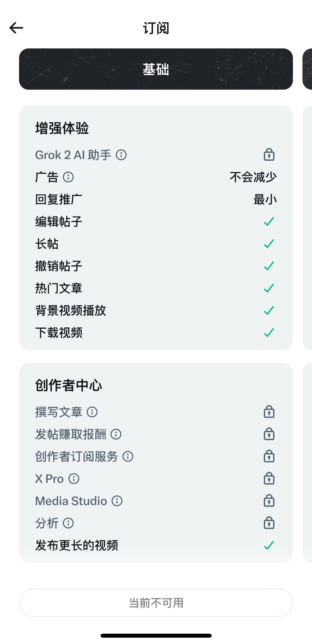This screenshot has width=312, height=644.
Task: Tap the info icon next to 广告
Action: [x=68, y=177]
